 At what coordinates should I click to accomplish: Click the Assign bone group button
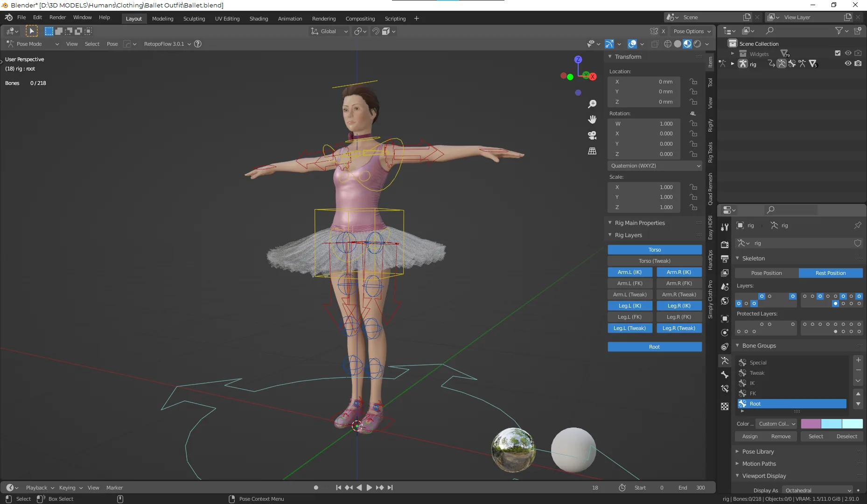click(750, 436)
